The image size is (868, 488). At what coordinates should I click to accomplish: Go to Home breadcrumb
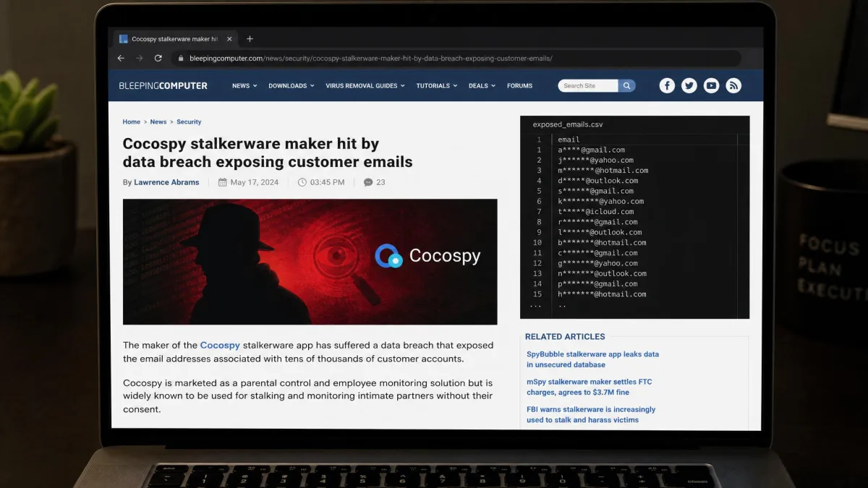[131, 122]
